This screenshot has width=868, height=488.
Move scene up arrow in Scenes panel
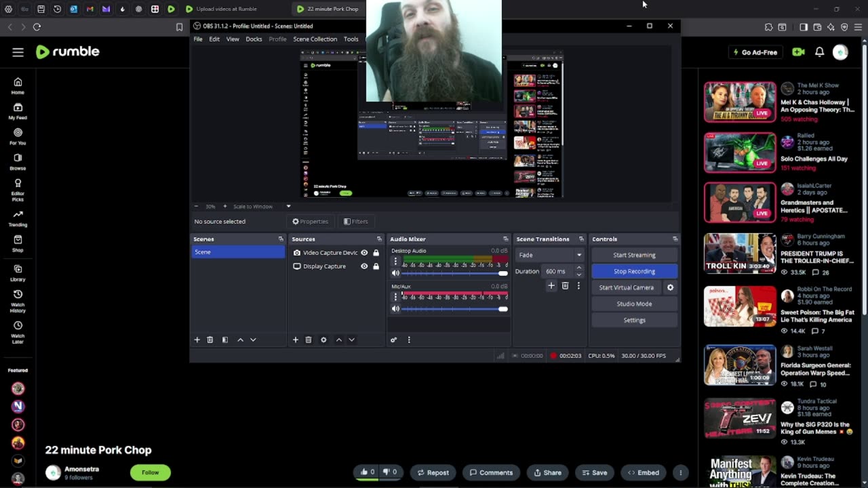[x=240, y=340]
